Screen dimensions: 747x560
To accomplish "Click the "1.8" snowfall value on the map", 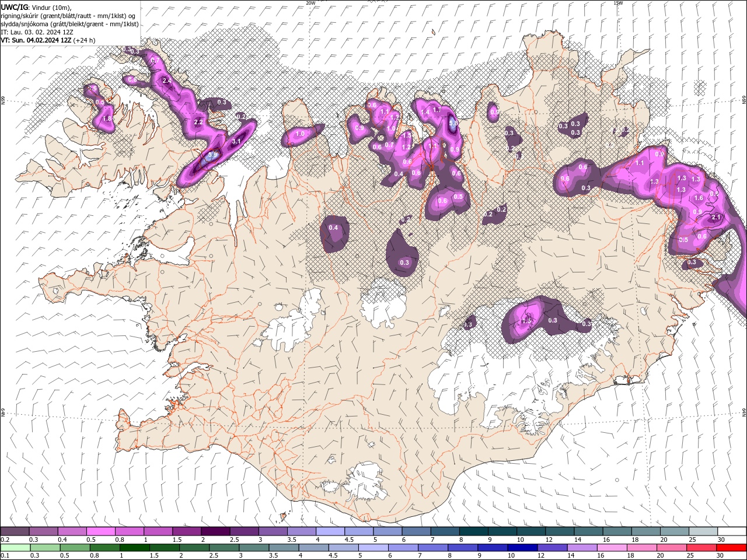I will [x=107, y=118].
